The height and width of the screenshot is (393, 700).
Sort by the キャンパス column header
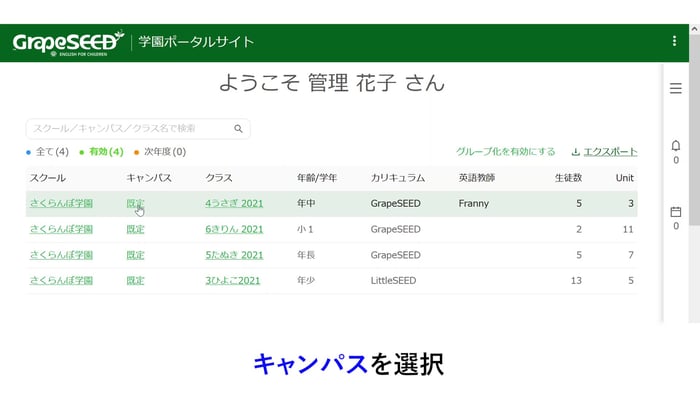149,178
